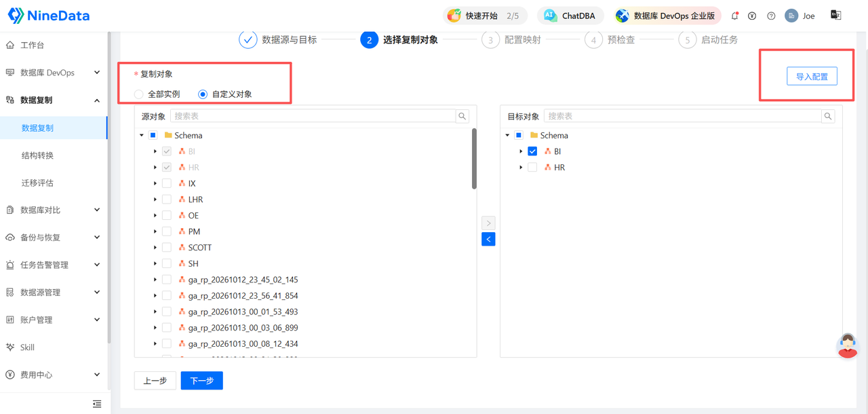Open the customer service assistant avatar
Screen dimensions: 868x414
[x=848, y=345]
